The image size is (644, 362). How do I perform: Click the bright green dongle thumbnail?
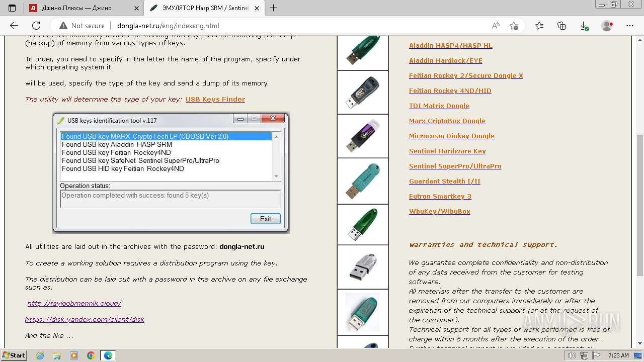point(363,224)
